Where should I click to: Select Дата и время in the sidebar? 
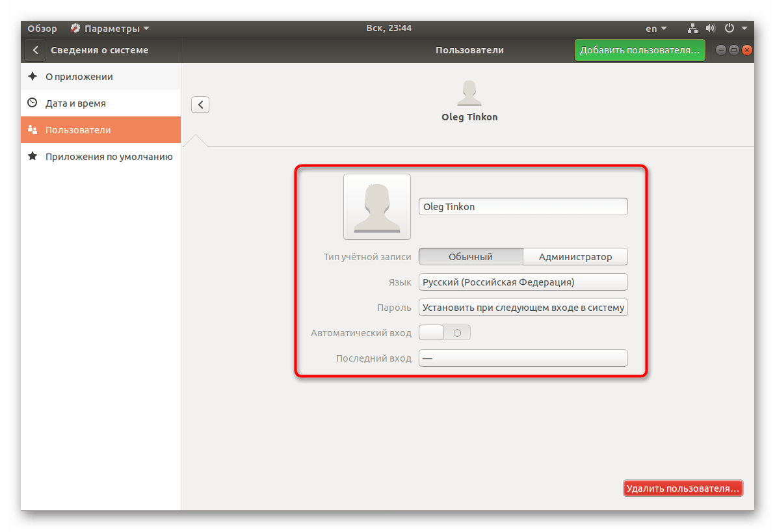(75, 103)
